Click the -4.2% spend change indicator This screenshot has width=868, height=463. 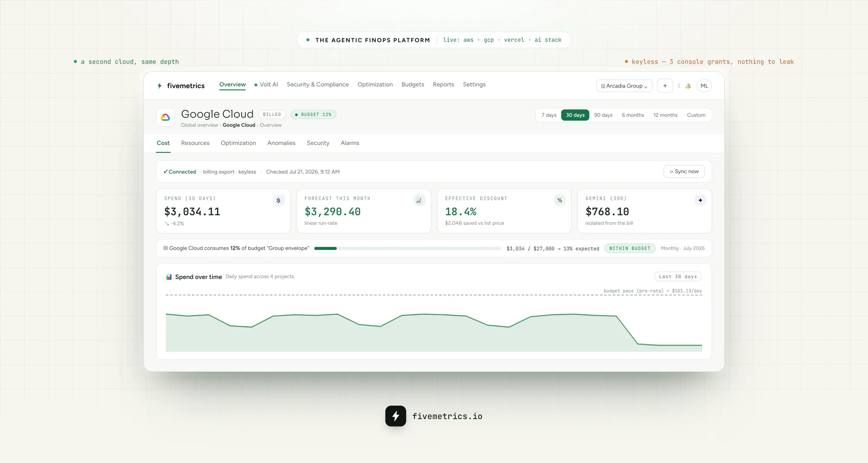(x=174, y=223)
